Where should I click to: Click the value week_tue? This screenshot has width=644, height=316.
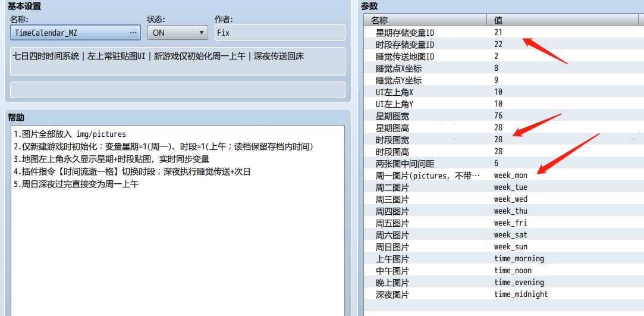pos(511,187)
